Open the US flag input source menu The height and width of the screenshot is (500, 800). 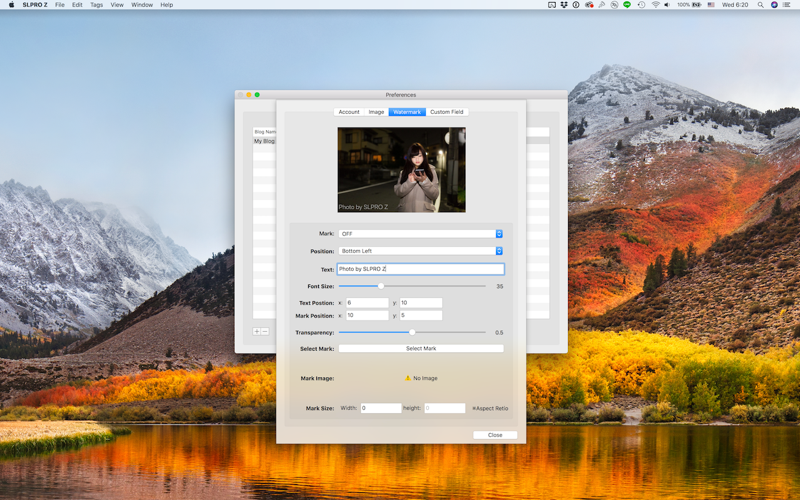click(711, 5)
